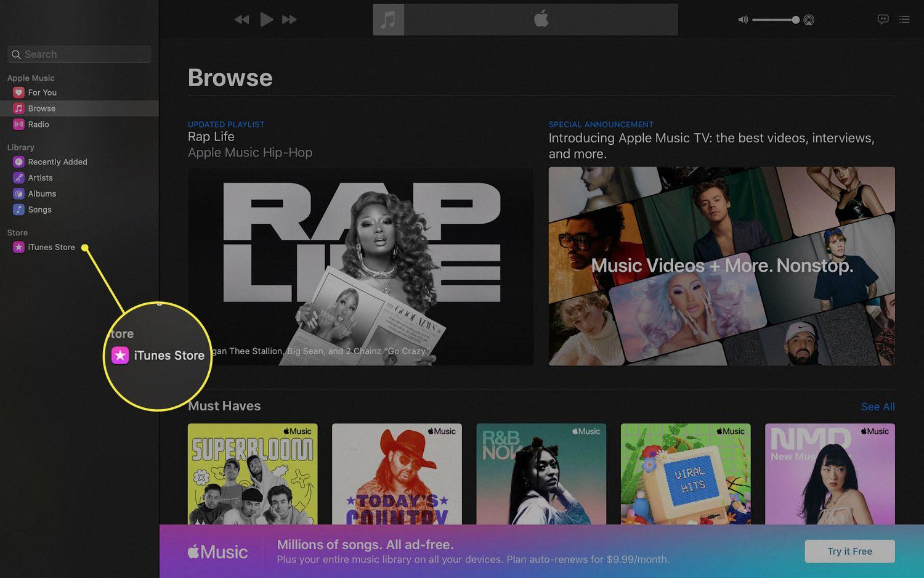This screenshot has width=924, height=578.
Task: Open Today's Country playlist cover
Action: 397,474
